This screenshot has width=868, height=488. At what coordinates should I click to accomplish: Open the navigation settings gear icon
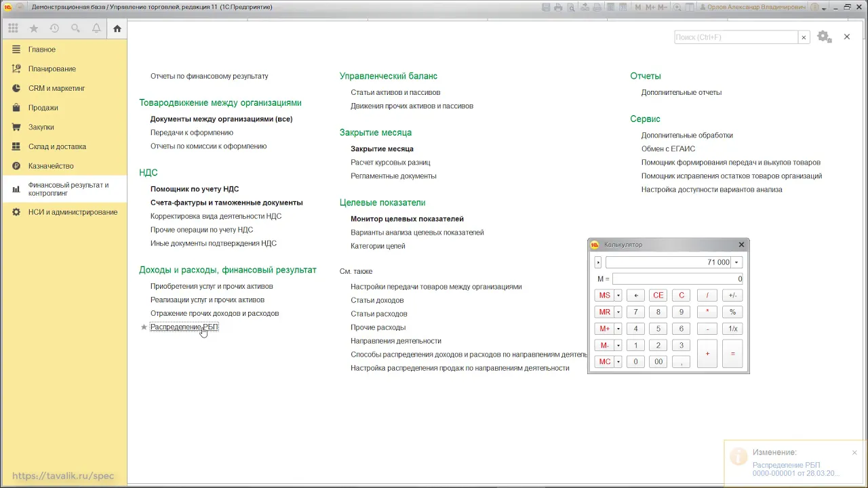[x=824, y=37]
